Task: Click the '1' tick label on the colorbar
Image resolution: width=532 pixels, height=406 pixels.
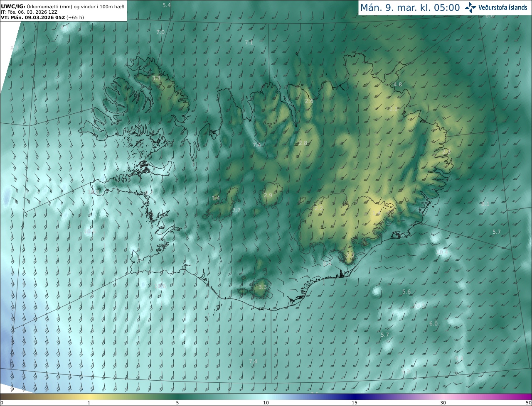Action: tap(89, 403)
